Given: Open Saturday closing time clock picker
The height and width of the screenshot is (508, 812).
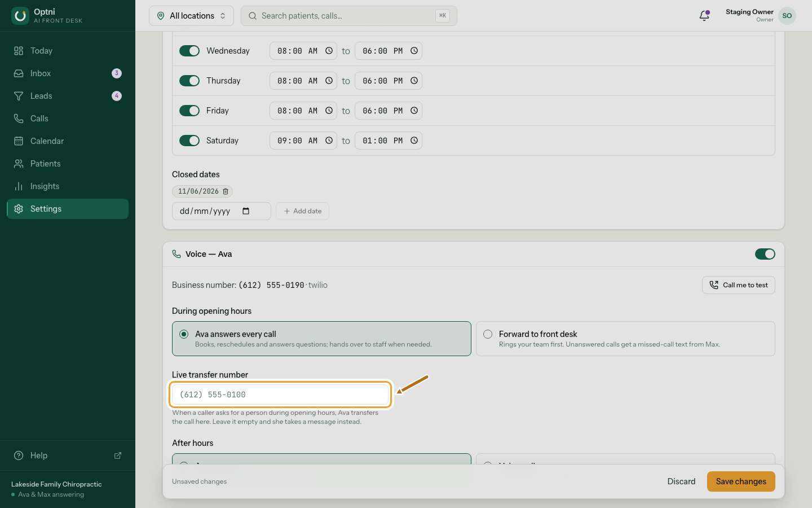Looking at the screenshot, I should pyautogui.click(x=414, y=141).
